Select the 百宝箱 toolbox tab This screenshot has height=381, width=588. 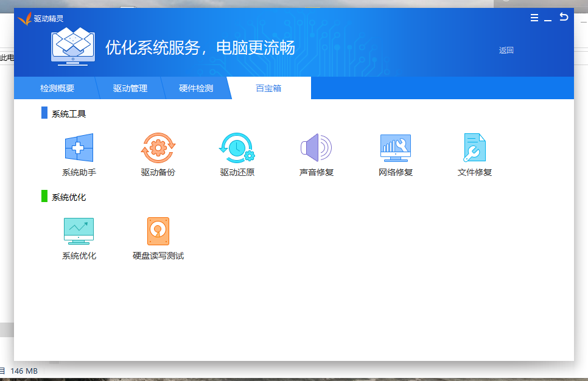click(x=268, y=88)
